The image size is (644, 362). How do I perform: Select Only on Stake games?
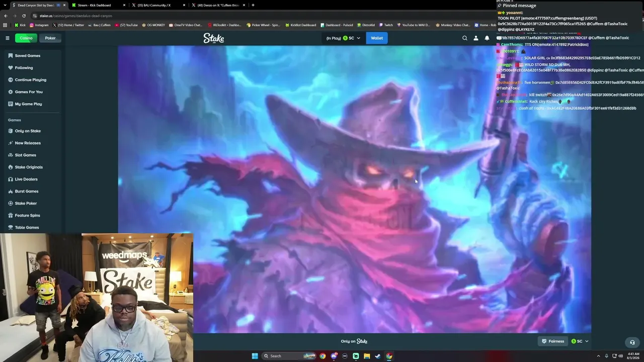[33, 131]
